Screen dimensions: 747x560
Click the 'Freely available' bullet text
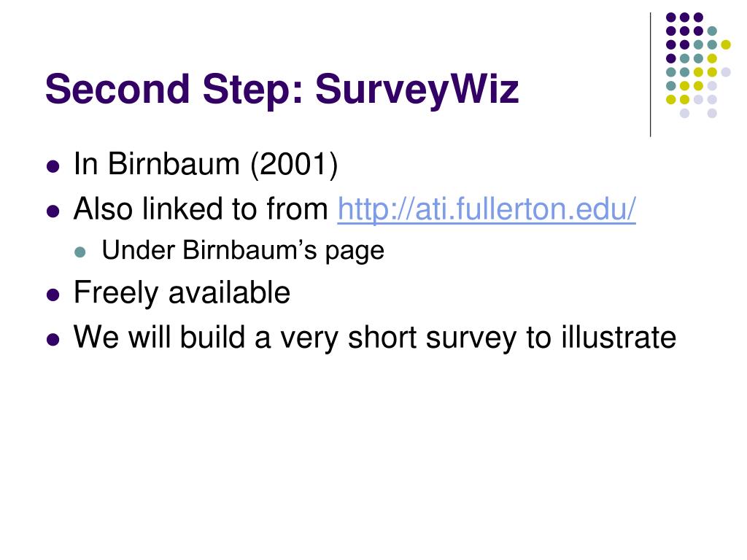pos(182,292)
